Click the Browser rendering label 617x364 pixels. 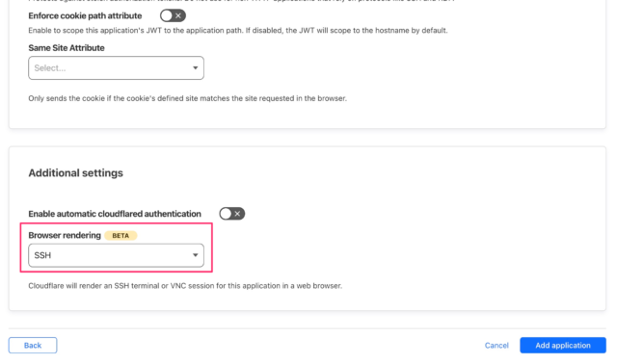click(x=65, y=235)
